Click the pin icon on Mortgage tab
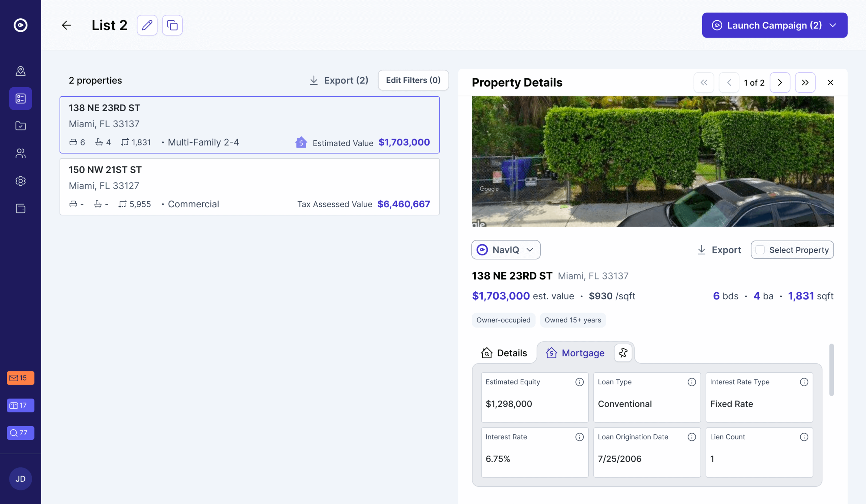The width and height of the screenshot is (866, 504). tap(623, 352)
